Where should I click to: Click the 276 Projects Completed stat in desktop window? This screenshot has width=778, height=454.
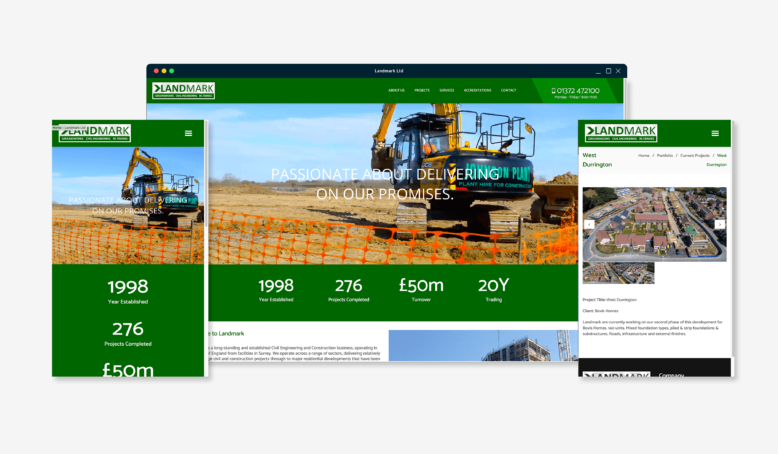pos(349,290)
